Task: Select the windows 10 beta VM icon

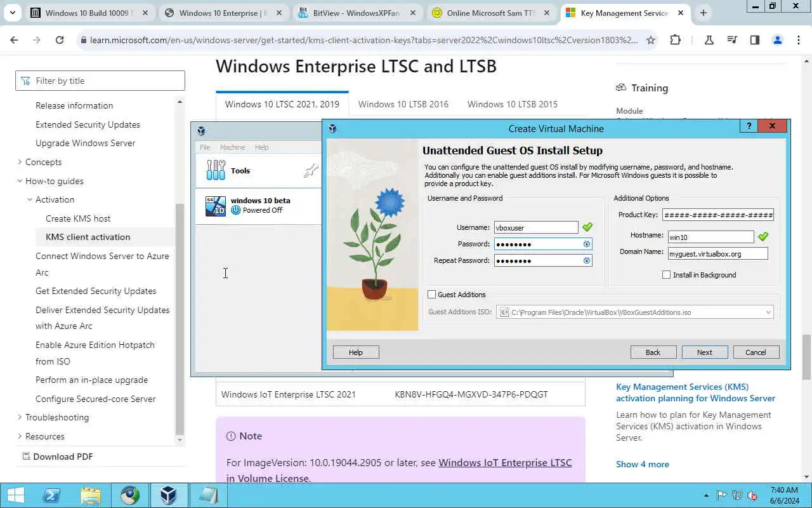Action: pyautogui.click(x=216, y=206)
